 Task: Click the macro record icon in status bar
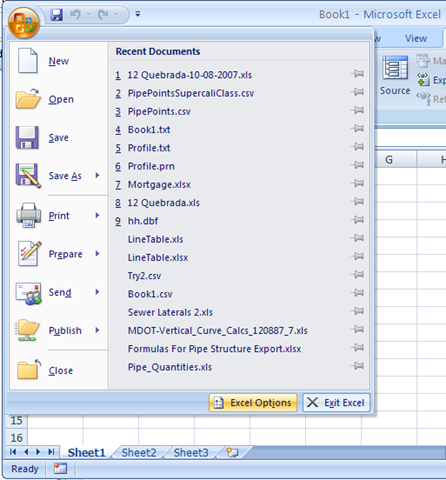click(x=60, y=469)
